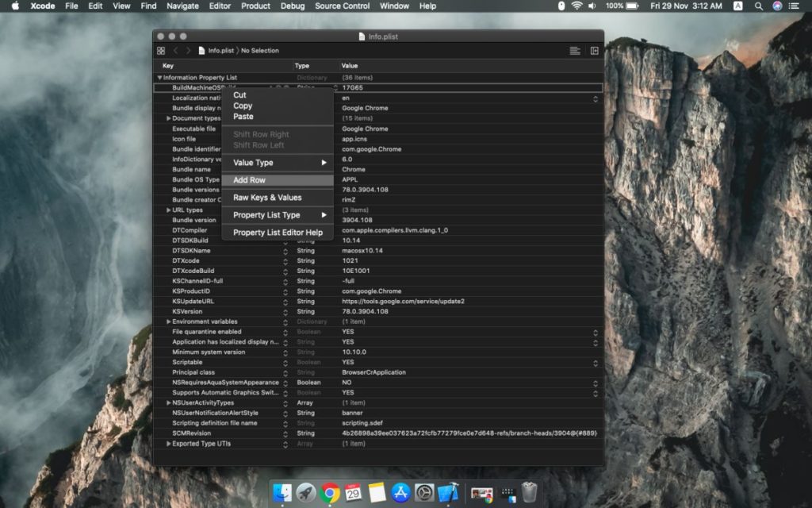This screenshot has height=508, width=812.
Task: Open the App Store from the Dock
Action: click(x=401, y=492)
